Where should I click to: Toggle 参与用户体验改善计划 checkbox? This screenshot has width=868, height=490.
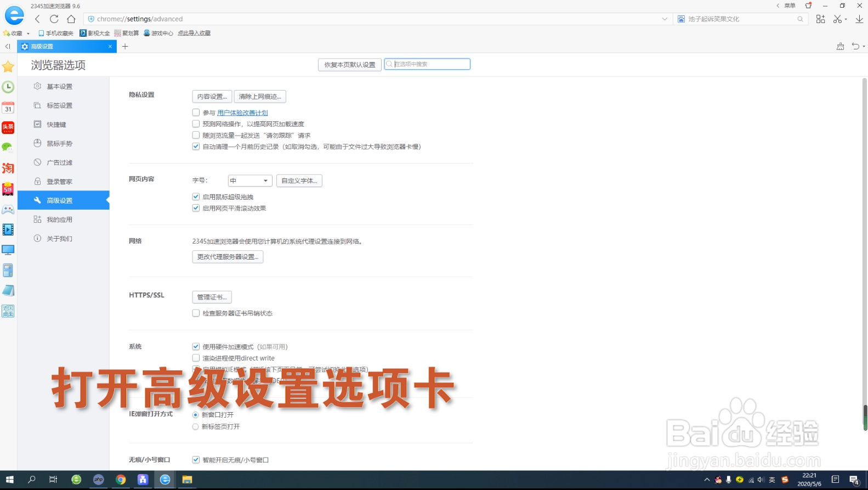pos(196,112)
